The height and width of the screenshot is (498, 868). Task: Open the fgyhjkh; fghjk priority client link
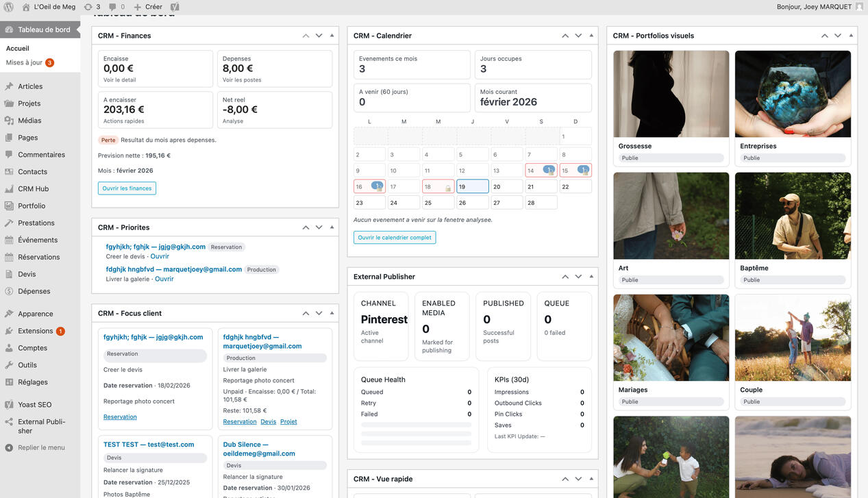tap(156, 247)
